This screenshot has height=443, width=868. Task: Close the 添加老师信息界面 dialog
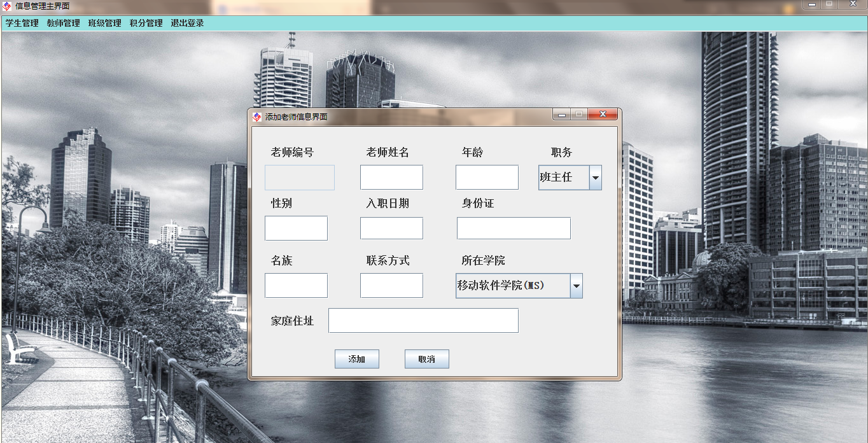[x=603, y=115]
